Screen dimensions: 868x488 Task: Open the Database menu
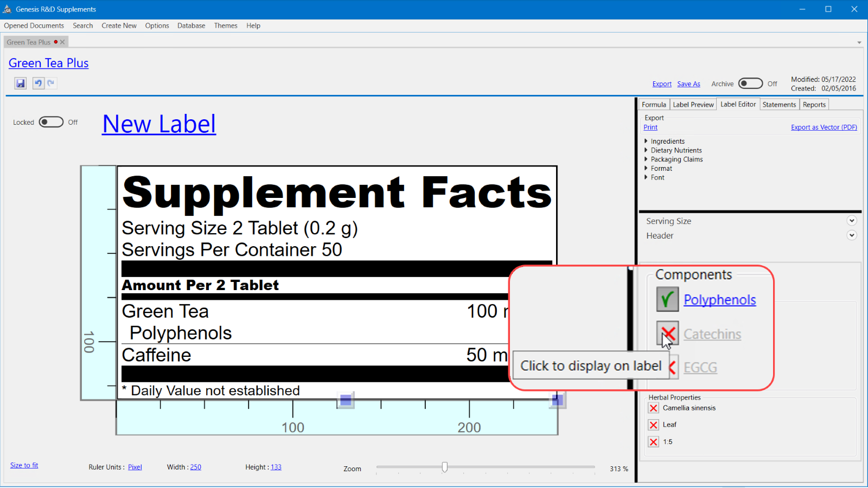coord(192,25)
